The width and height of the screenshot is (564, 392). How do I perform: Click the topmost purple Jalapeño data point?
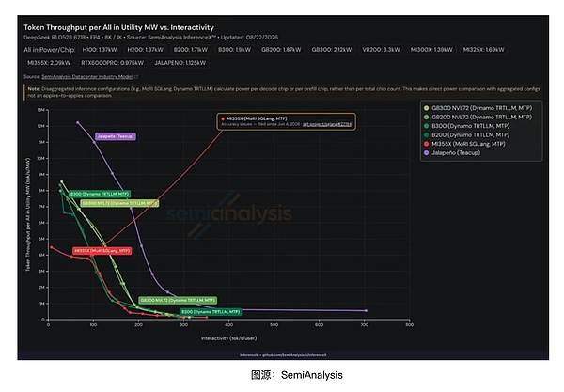[77, 122]
